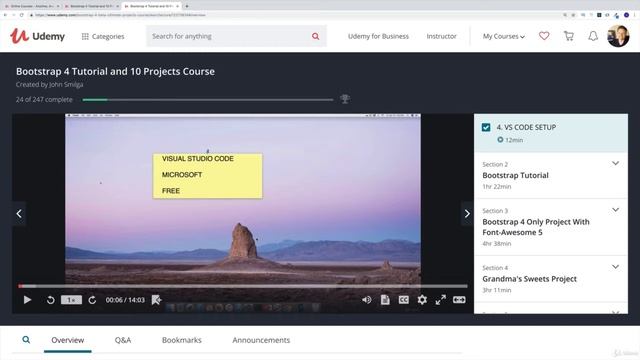Skip forward in the video

click(92, 300)
